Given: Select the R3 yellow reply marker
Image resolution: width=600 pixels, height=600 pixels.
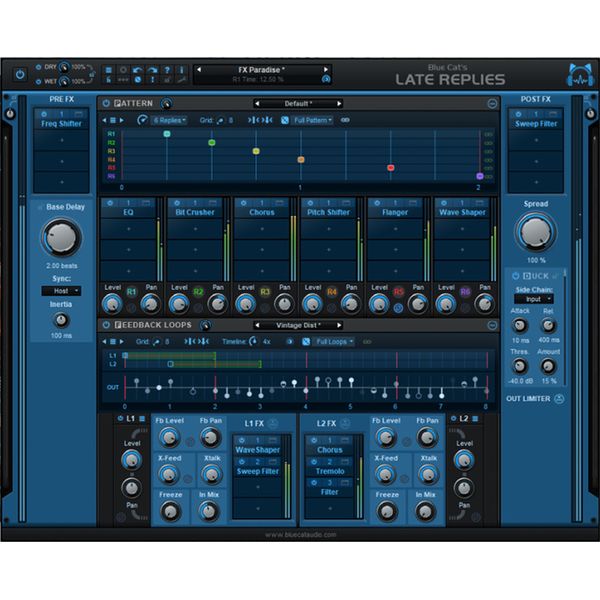Looking at the screenshot, I should coord(256,151).
